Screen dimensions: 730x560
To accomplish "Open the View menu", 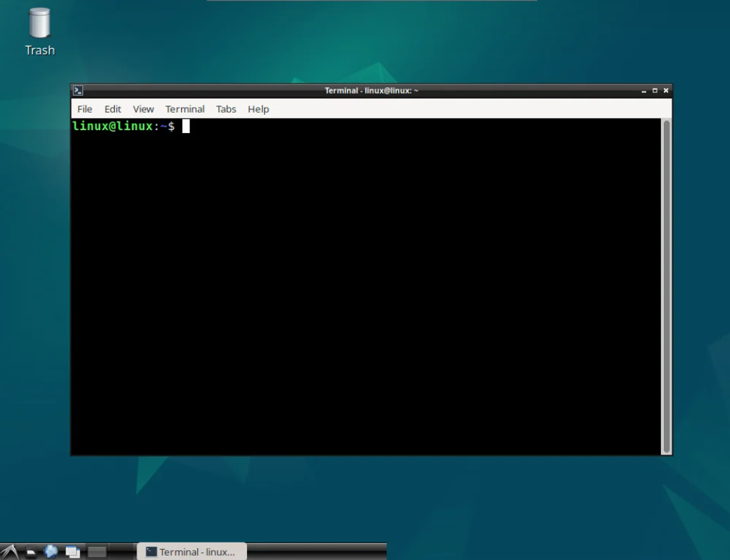I will pyautogui.click(x=144, y=109).
